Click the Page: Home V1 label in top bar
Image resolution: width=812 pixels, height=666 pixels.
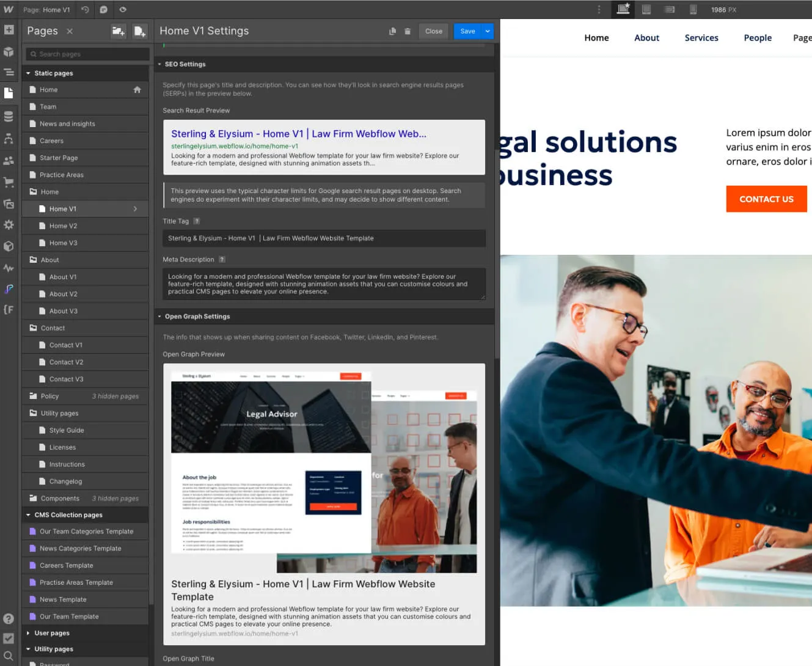pos(46,10)
